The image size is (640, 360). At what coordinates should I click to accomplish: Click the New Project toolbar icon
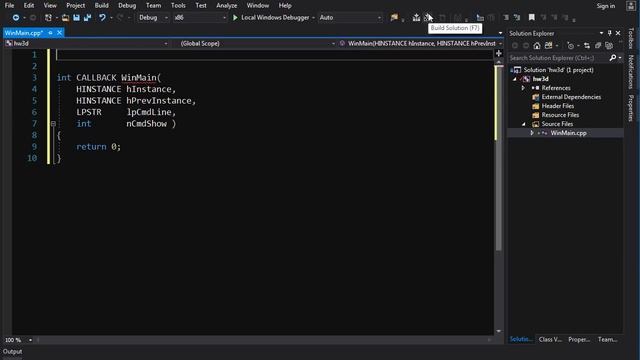(x=48, y=18)
